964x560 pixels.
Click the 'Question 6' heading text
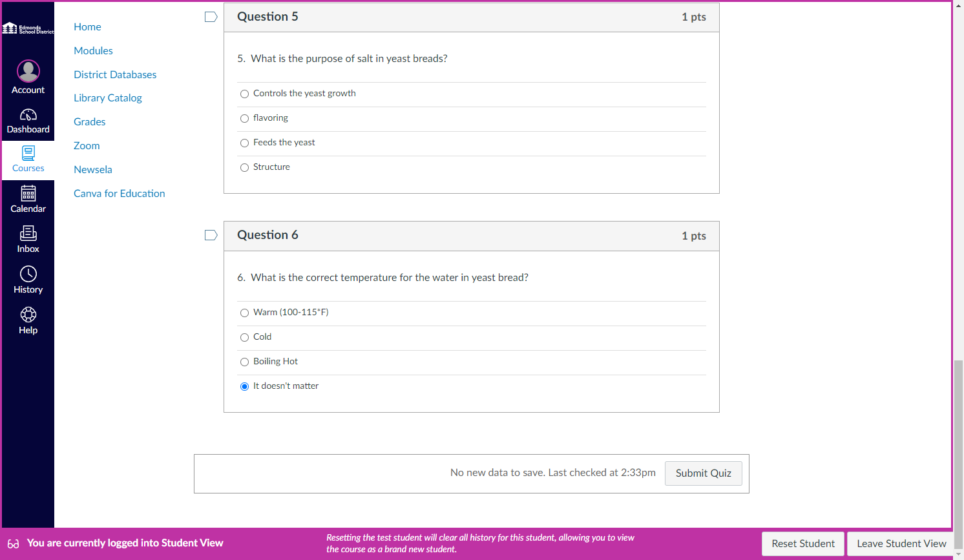267,235
